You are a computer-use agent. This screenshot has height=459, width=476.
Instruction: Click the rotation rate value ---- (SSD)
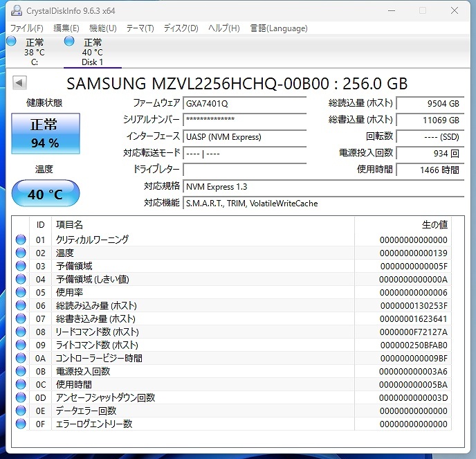point(430,136)
